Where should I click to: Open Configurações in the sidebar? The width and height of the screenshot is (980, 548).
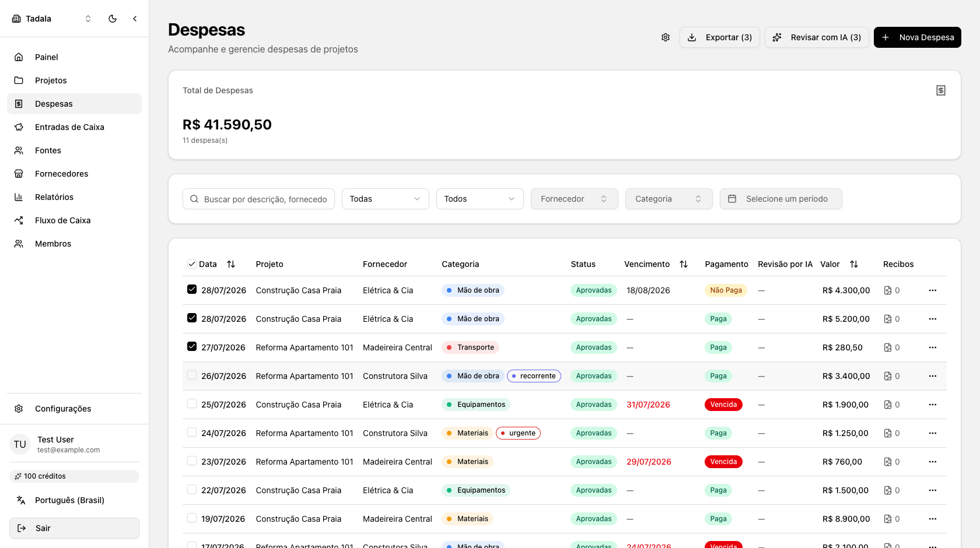74,409
